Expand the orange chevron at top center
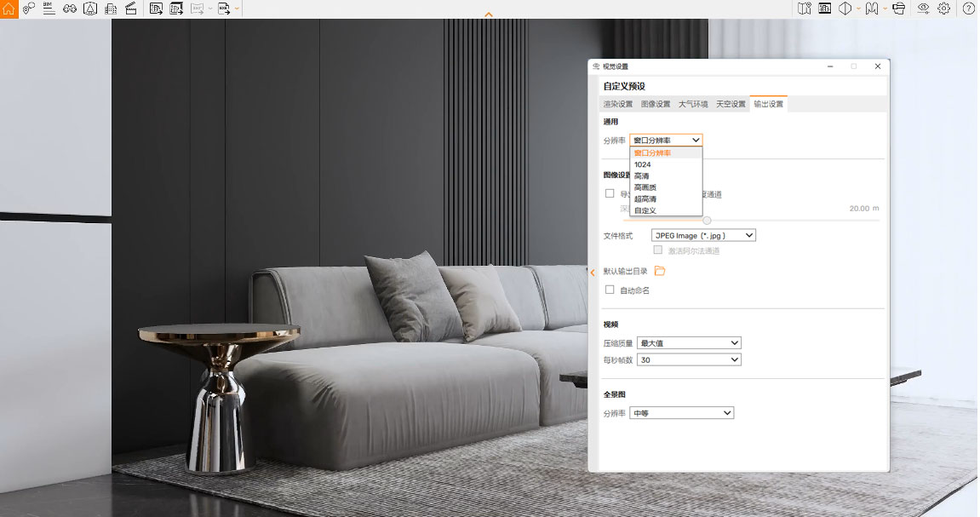This screenshot has height=517, width=980. 489,14
